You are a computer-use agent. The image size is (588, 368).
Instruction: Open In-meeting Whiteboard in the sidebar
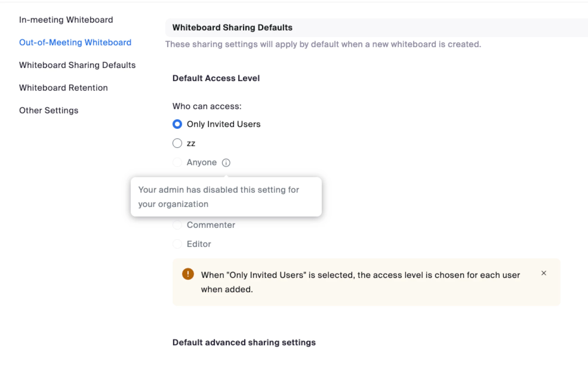click(x=66, y=20)
